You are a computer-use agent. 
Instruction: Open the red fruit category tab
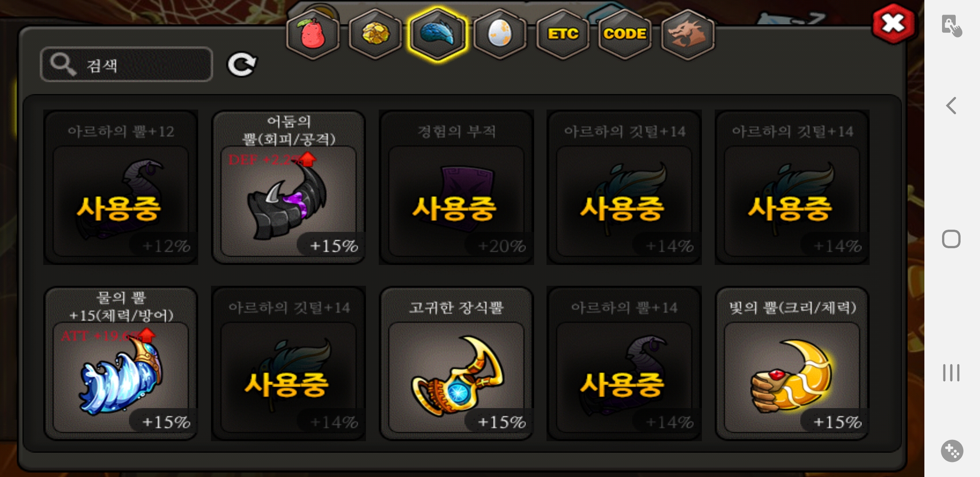[313, 34]
